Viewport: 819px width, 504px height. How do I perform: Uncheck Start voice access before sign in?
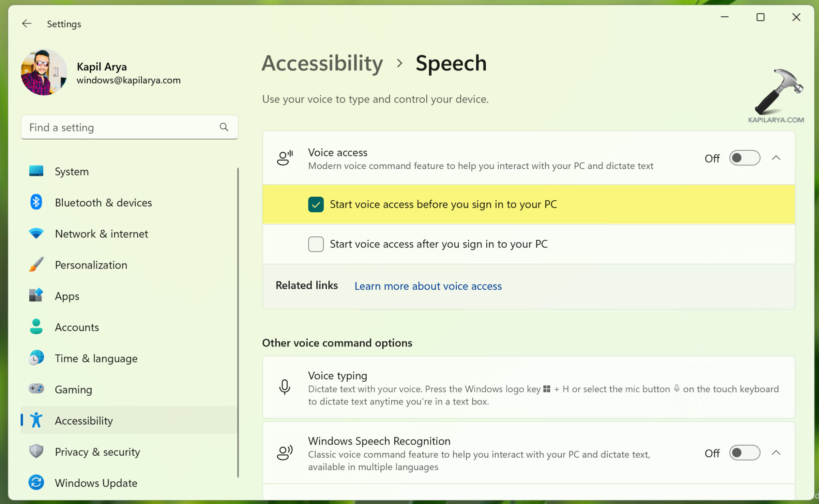(316, 204)
